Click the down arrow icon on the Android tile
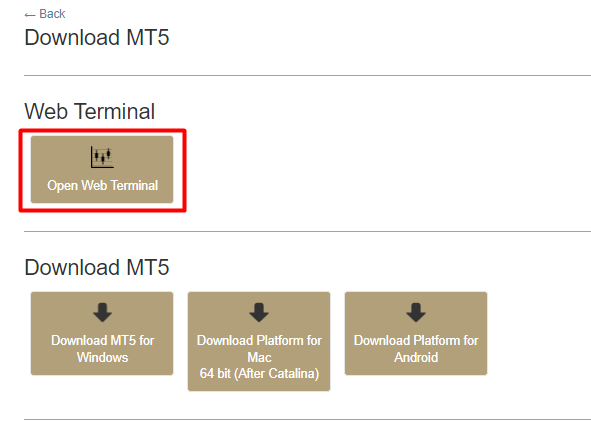Screen dimensions: 591x421 coord(416,312)
